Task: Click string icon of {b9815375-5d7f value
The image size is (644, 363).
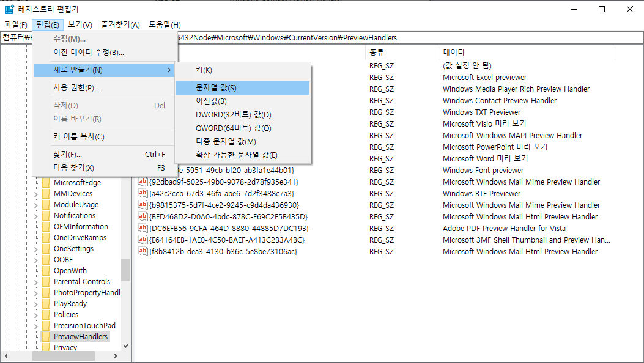Action: 143,205
